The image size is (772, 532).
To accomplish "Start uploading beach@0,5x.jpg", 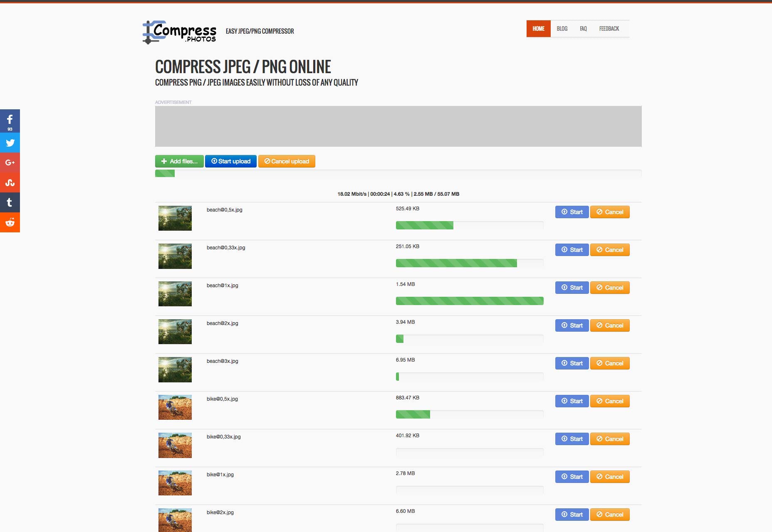I will pyautogui.click(x=572, y=212).
